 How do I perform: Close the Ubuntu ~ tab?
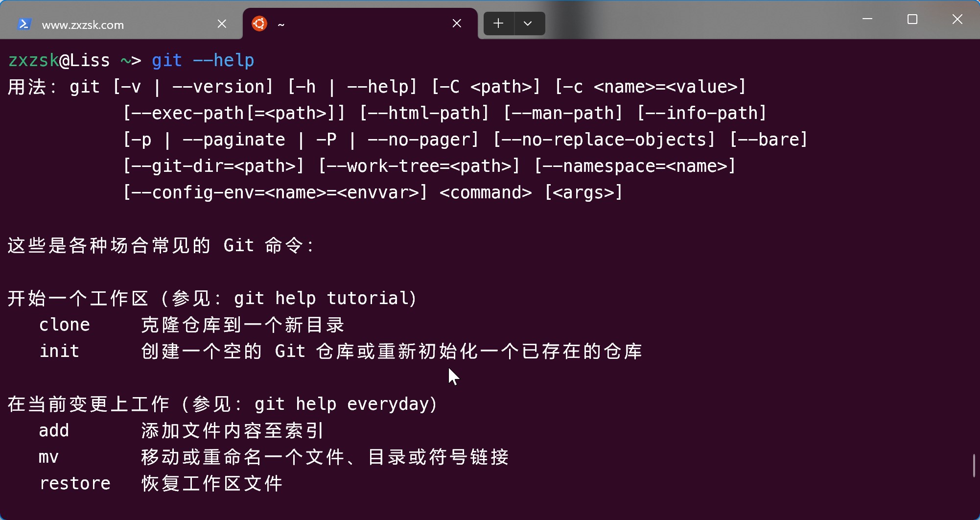tap(457, 24)
